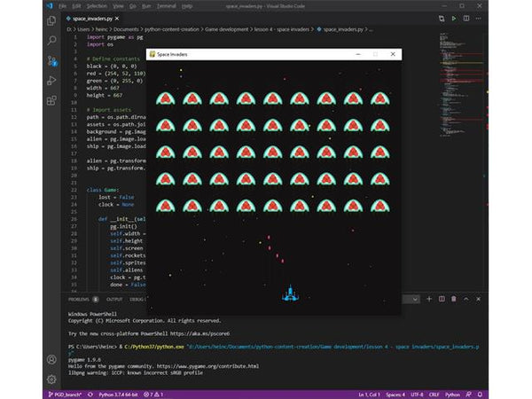Change the UTF-8 file encoding
Viewport: 532px width, 399px height.
(x=415, y=393)
